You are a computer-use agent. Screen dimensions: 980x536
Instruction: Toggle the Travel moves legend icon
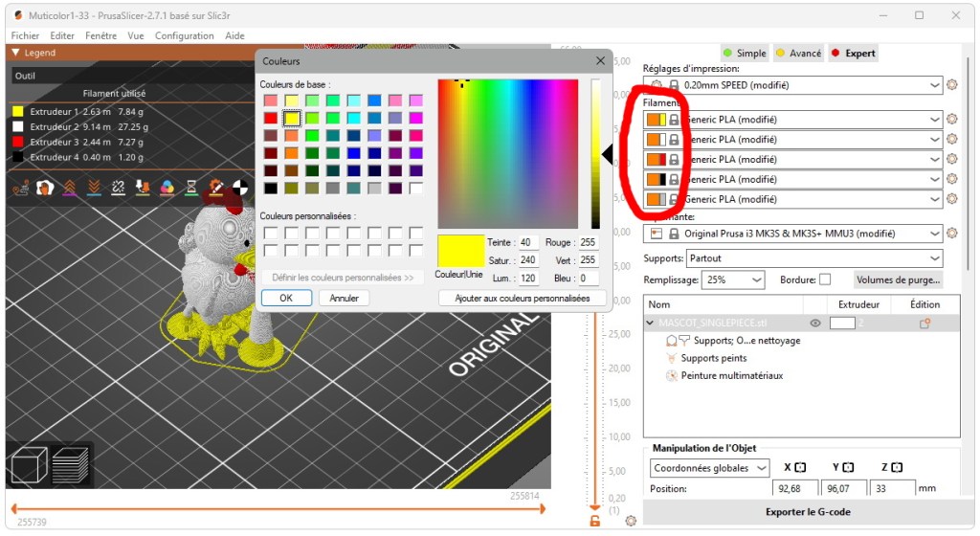[18, 188]
